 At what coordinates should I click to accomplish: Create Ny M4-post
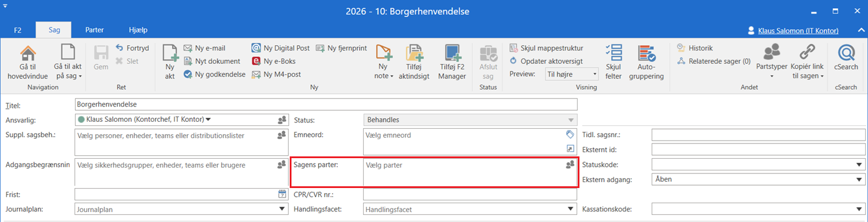tap(276, 74)
